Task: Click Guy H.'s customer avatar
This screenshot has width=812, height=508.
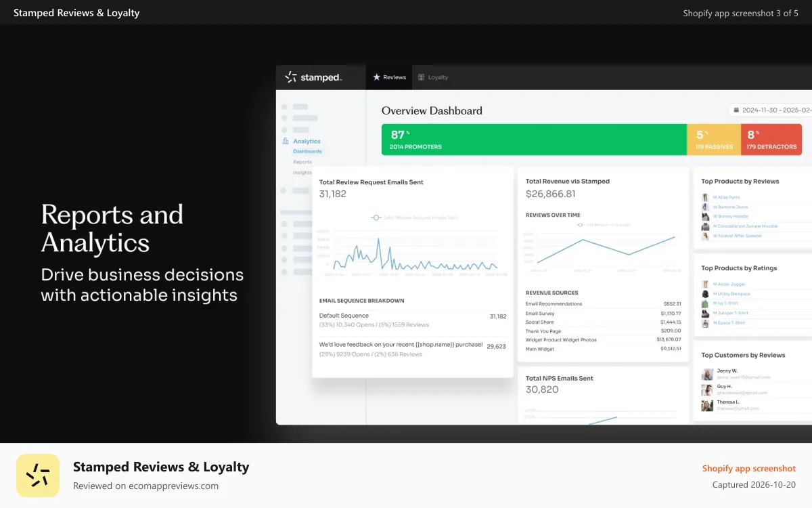Action: coord(707,389)
